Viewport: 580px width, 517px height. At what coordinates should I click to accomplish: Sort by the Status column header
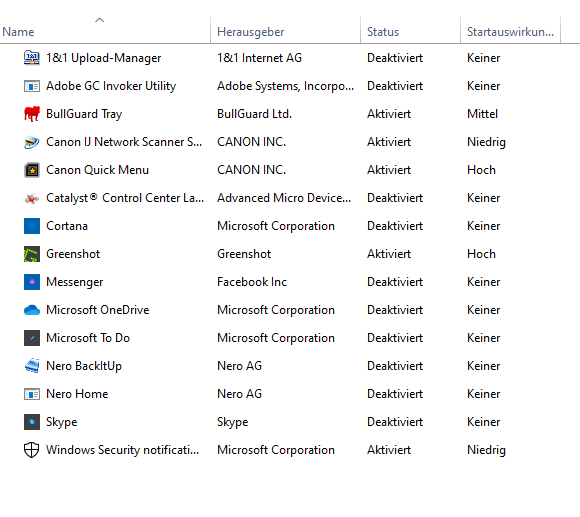click(x=410, y=32)
